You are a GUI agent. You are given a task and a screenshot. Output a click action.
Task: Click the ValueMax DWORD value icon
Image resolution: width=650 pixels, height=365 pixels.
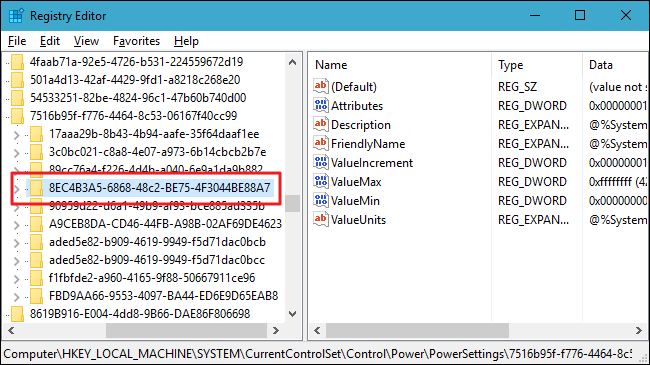321,182
